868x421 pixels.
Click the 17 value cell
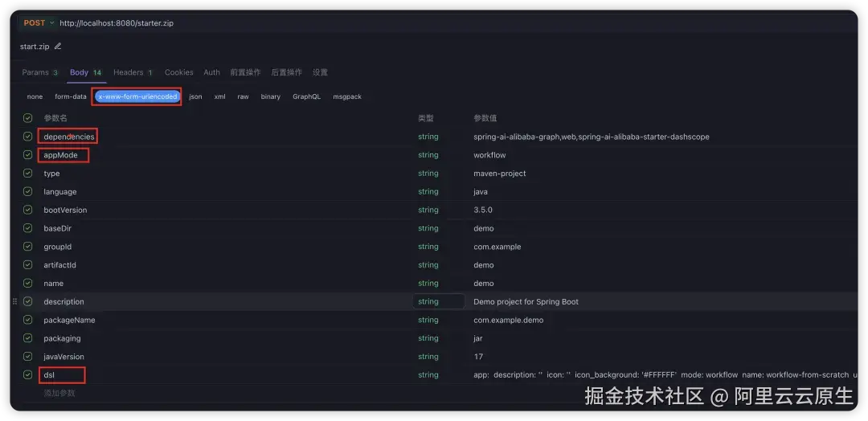(x=478, y=356)
